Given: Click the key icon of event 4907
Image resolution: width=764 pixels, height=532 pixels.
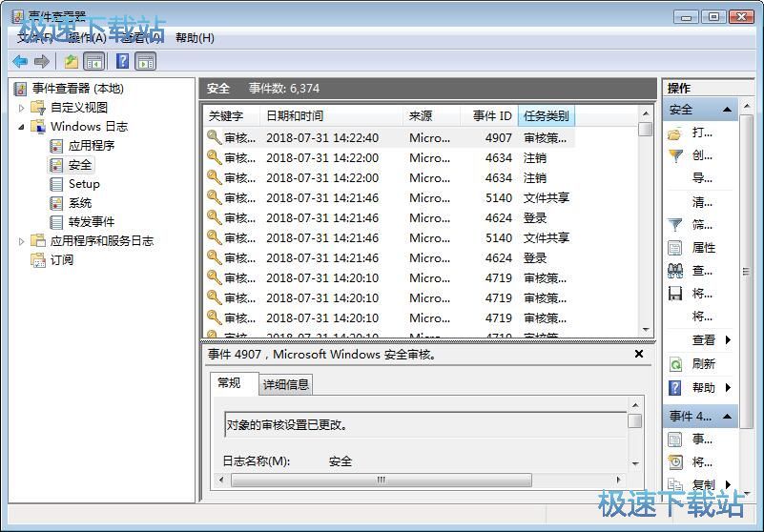Looking at the screenshot, I should tap(214, 137).
